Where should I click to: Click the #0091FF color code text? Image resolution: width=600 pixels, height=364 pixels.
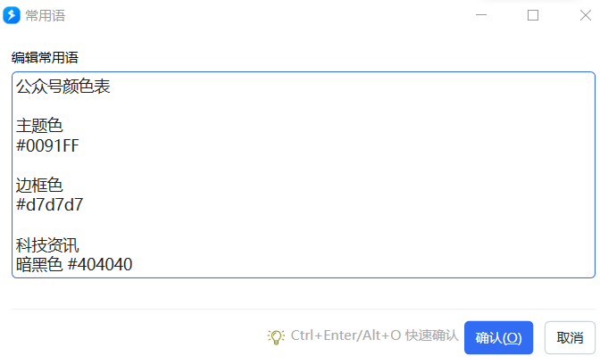(47, 145)
